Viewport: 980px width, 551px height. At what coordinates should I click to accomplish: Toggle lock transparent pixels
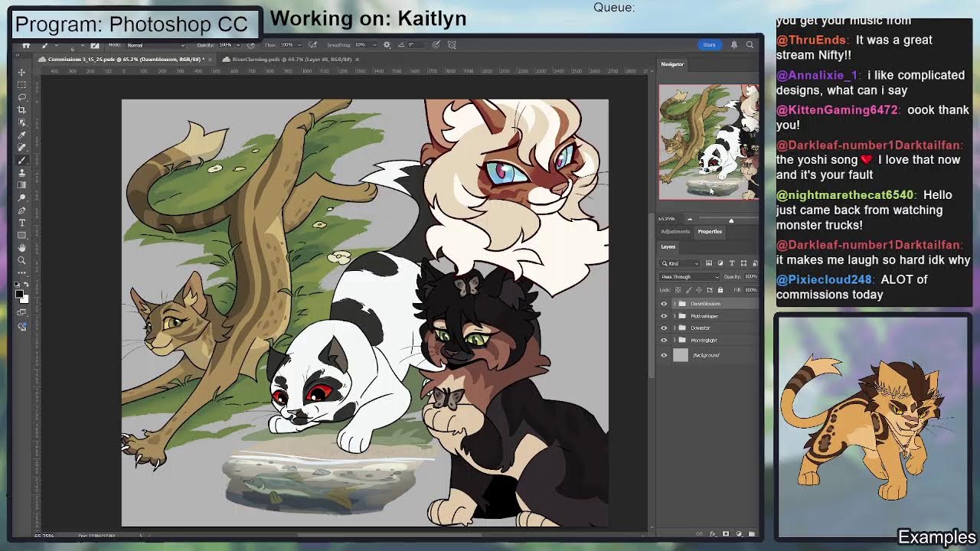pos(678,290)
